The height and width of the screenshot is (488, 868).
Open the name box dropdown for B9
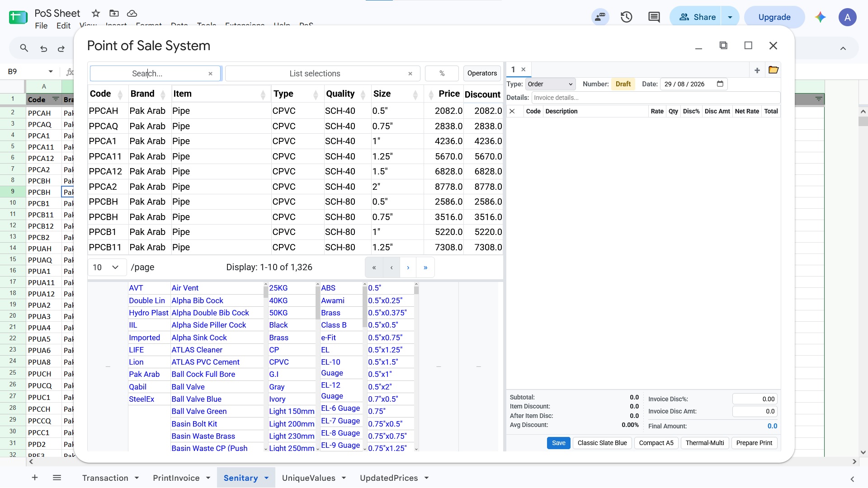51,71
